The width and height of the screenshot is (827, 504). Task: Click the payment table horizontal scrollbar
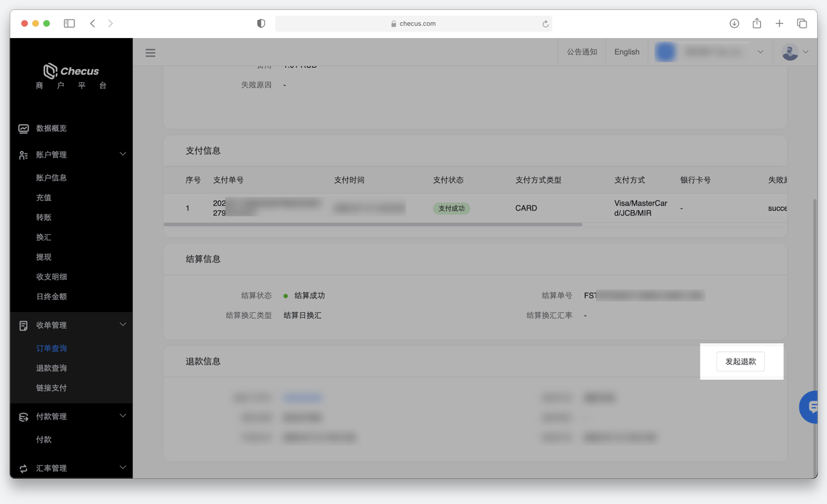[x=373, y=224]
